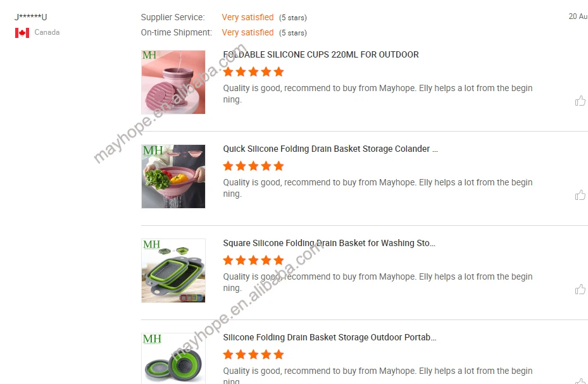
Task: Like the Quick Silicone Folding Drain Basket review
Action: coord(580,195)
